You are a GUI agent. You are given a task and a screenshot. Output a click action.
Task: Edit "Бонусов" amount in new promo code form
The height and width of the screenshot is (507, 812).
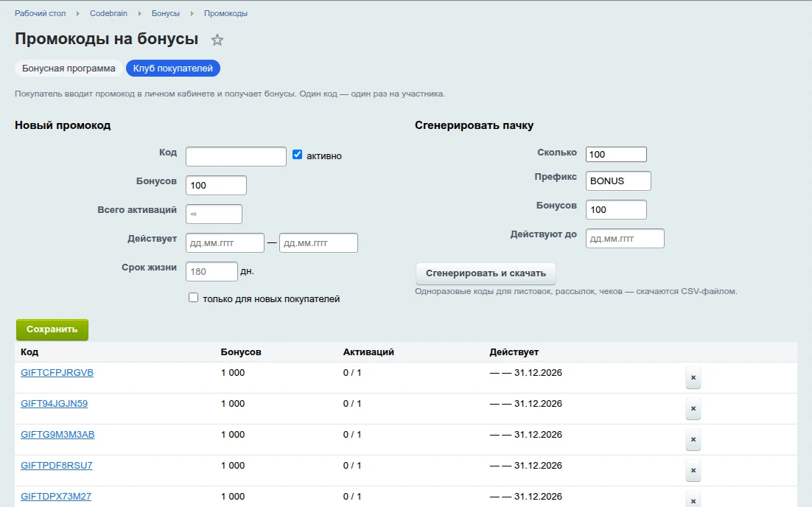tap(216, 186)
